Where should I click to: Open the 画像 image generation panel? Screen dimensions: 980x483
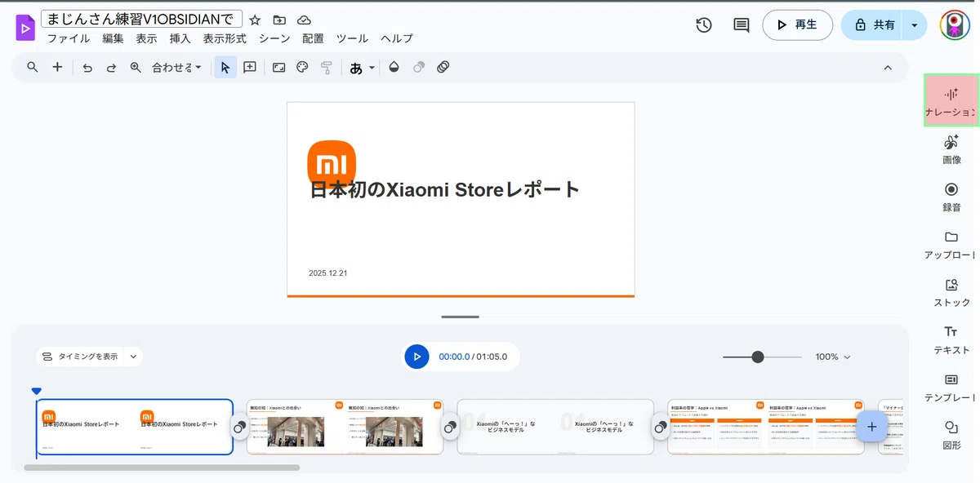(951, 149)
